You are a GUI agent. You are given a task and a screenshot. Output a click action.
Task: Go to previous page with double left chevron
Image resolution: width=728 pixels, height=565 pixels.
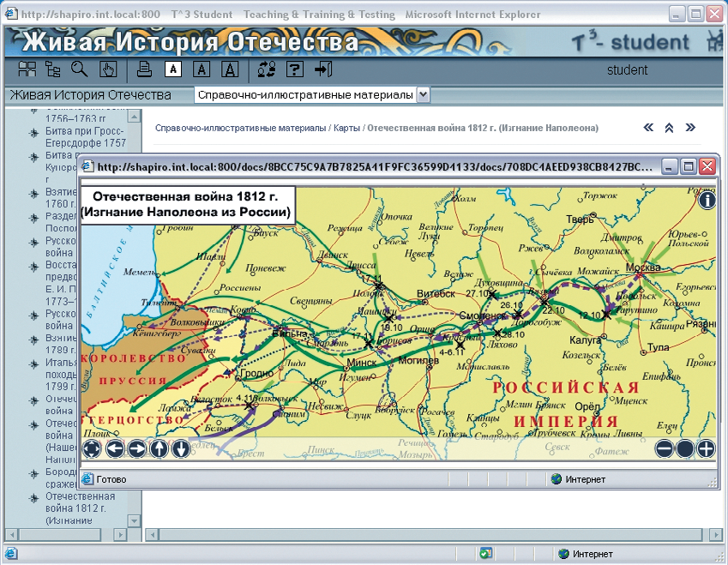(x=648, y=128)
